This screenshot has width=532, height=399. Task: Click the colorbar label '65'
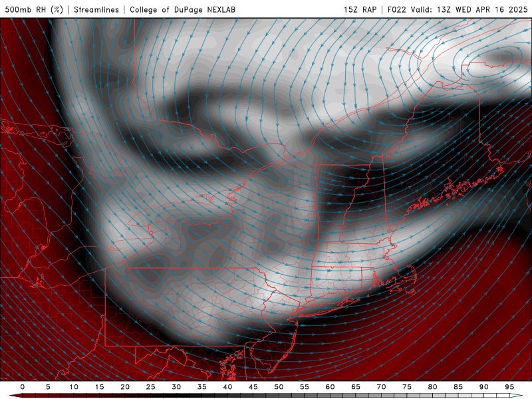point(356,387)
